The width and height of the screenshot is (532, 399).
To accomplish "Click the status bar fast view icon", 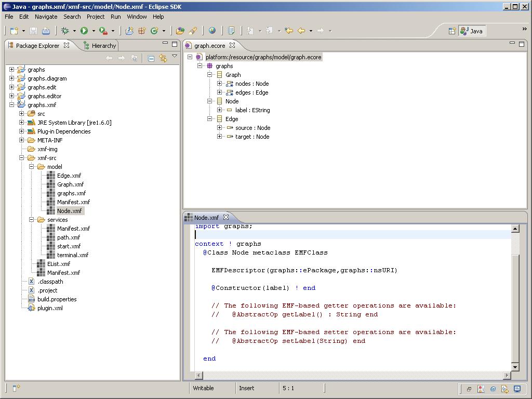I will point(16,388).
